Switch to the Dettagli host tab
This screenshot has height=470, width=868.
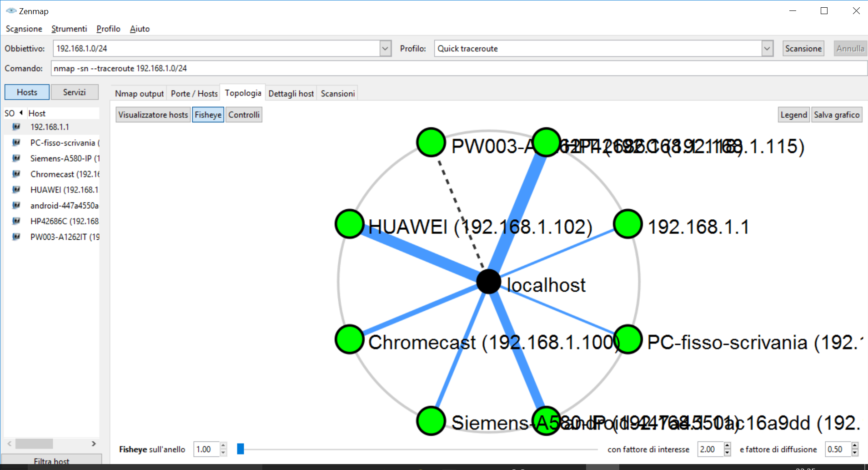291,93
